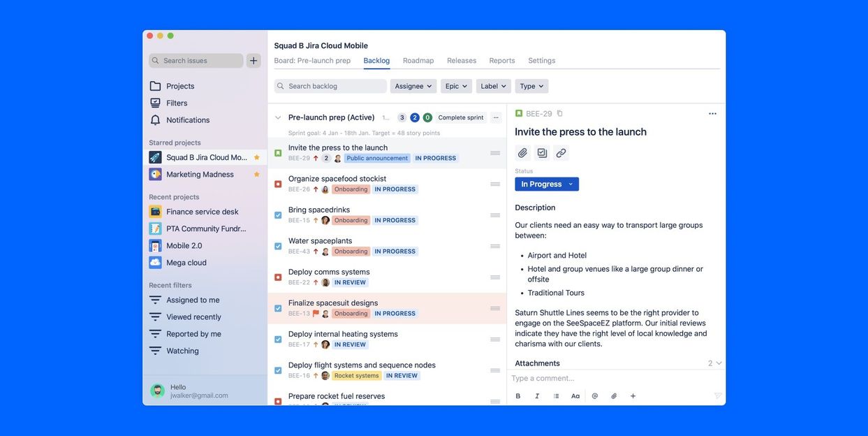Open the Reports tab
Screen dimensions: 868x436
click(502, 61)
